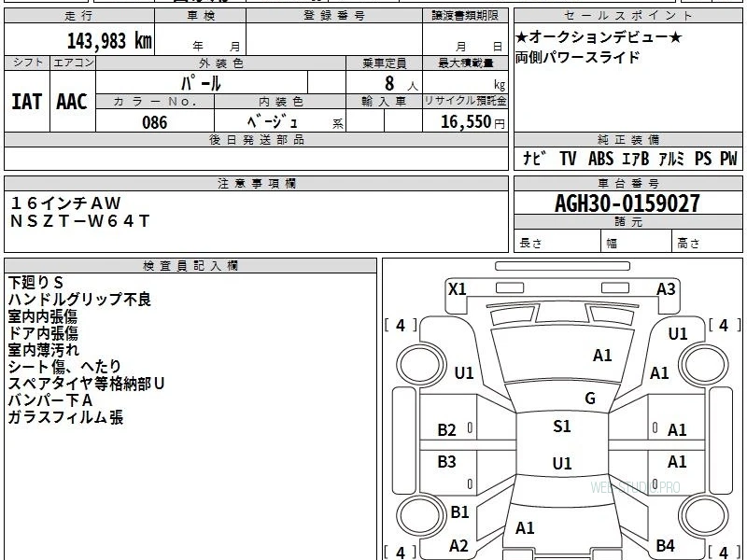Click the G mark on windshield
This screenshot has height=560, width=747.
(590, 399)
